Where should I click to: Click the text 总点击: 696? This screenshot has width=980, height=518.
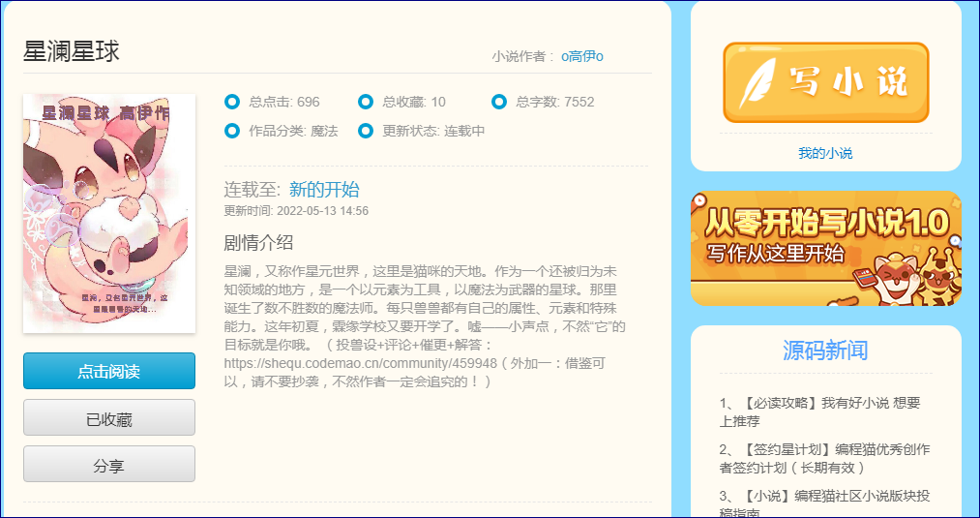[284, 102]
